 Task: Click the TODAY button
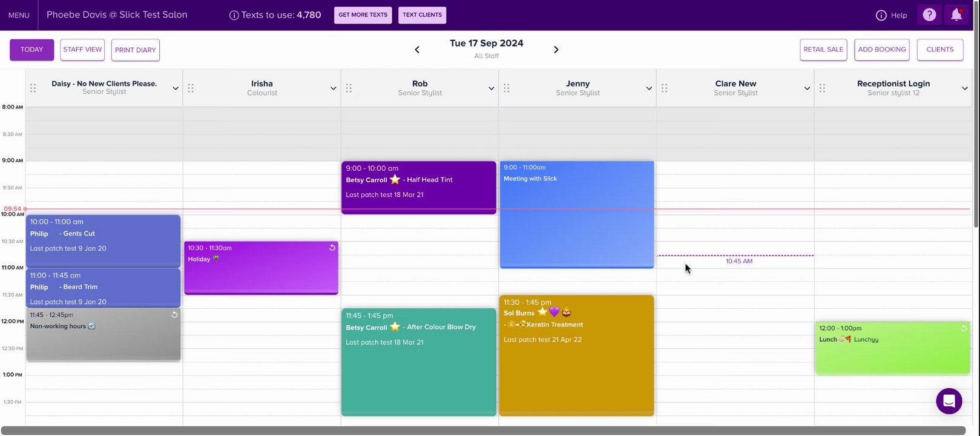click(x=32, y=50)
